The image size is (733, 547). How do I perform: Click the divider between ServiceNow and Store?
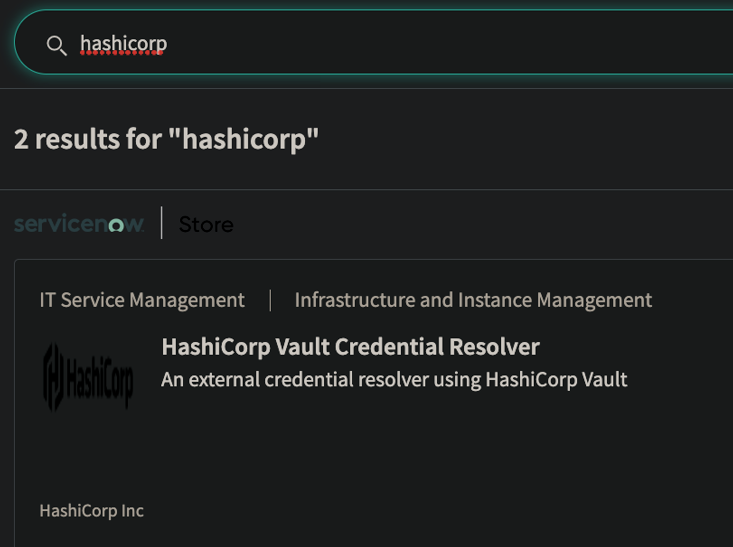[161, 224]
